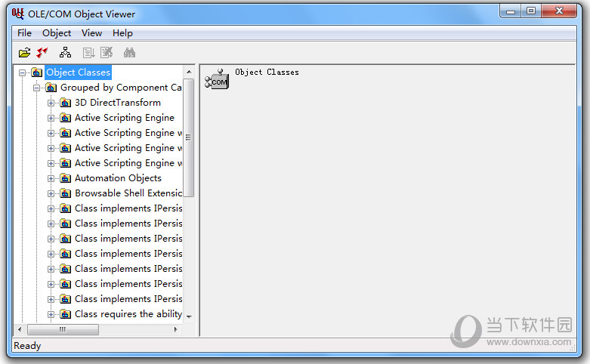Select the Automation Objects label
Viewport: 590px width, 364px height.
[x=118, y=178]
